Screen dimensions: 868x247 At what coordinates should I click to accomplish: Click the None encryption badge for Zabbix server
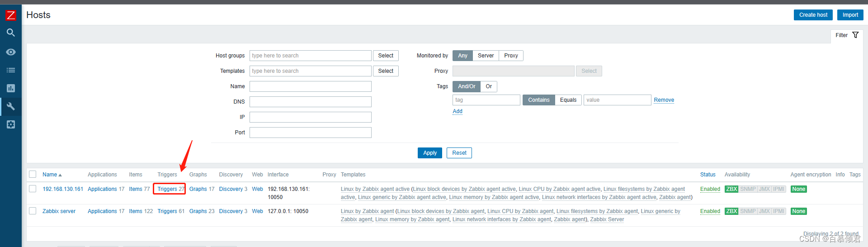pos(799,211)
